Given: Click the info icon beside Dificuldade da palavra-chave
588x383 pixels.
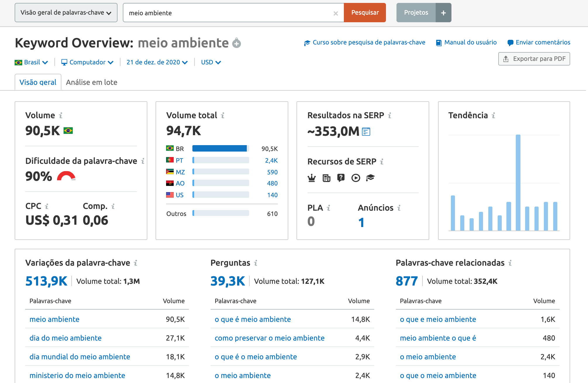Looking at the screenshot, I should coord(143,161).
